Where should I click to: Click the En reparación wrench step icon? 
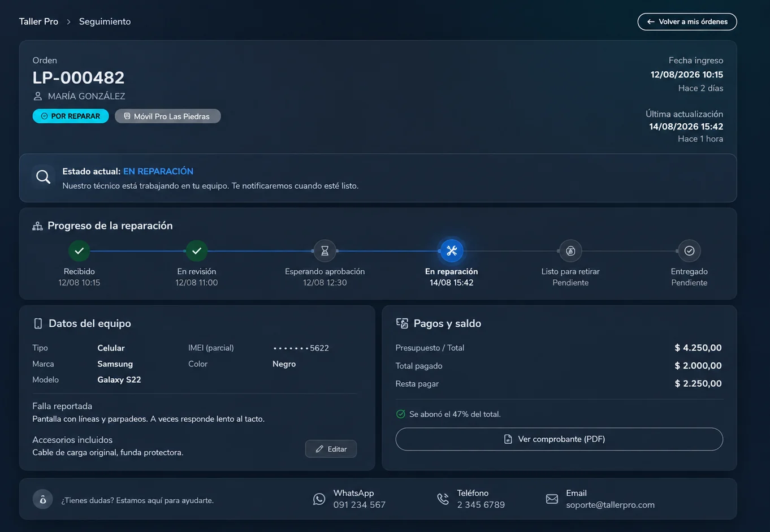[451, 250]
